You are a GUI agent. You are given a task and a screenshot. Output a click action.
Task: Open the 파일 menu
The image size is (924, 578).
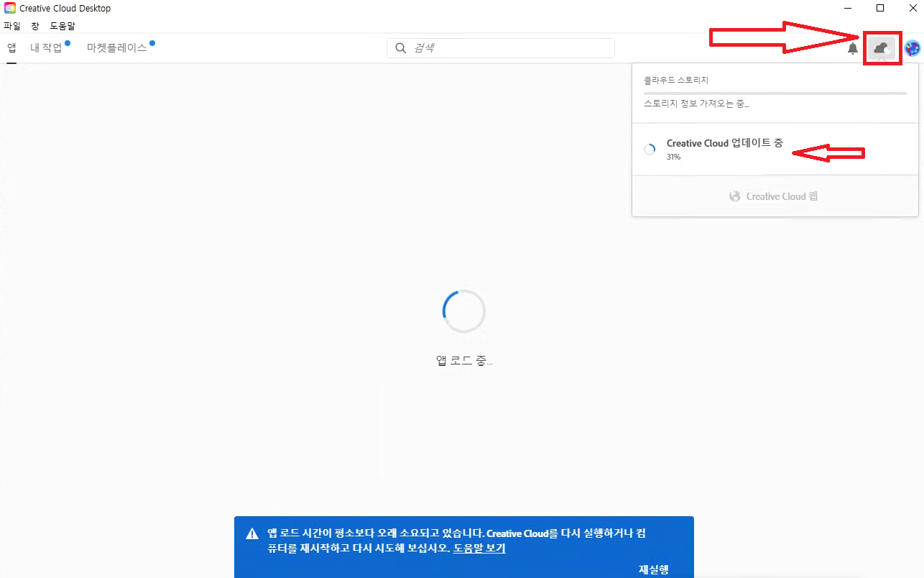12,25
